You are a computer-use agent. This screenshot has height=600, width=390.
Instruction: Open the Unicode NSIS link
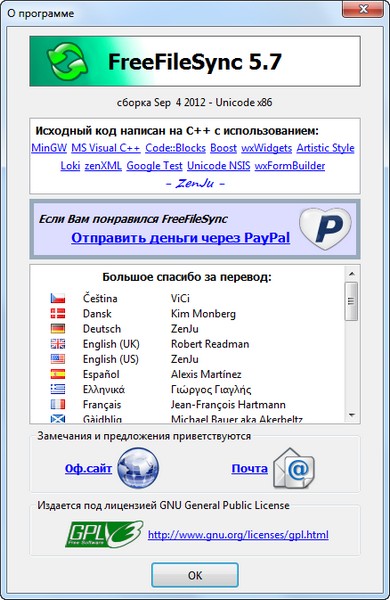219,166
